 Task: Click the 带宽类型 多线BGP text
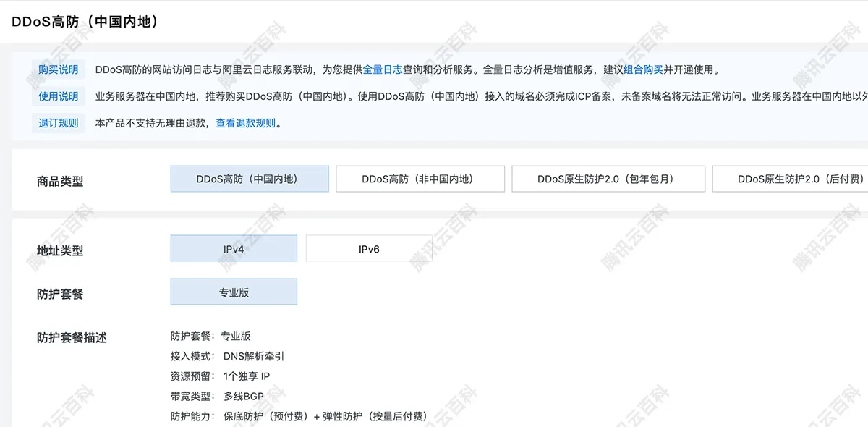[216, 396]
